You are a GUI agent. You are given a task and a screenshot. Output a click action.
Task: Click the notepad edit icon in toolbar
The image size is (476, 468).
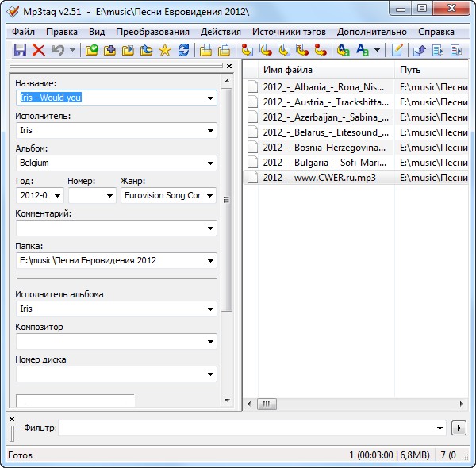[x=397, y=50]
